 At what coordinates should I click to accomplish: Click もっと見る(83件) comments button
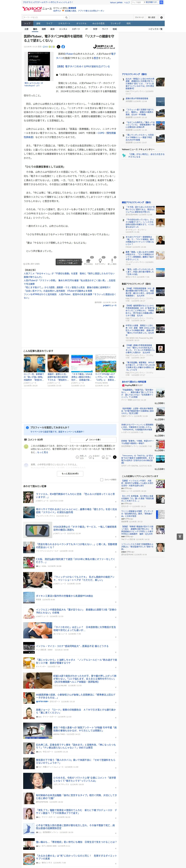click(x=70, y=473)
